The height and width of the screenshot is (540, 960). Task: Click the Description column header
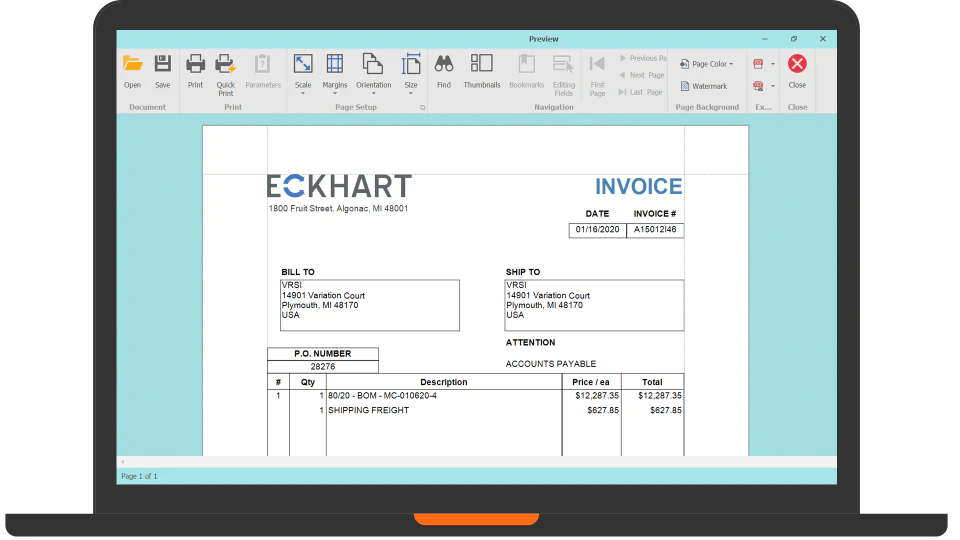(444, 382)
